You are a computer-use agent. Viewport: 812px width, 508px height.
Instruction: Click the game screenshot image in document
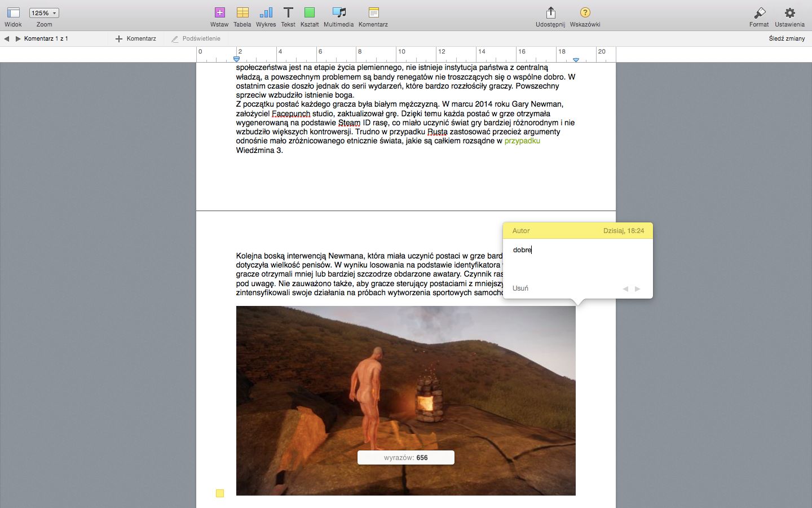(x=406, y=401)
